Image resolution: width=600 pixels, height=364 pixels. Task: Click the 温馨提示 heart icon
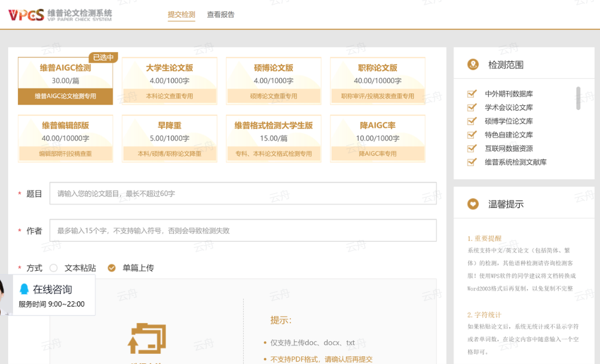click(x=473, y=204)
